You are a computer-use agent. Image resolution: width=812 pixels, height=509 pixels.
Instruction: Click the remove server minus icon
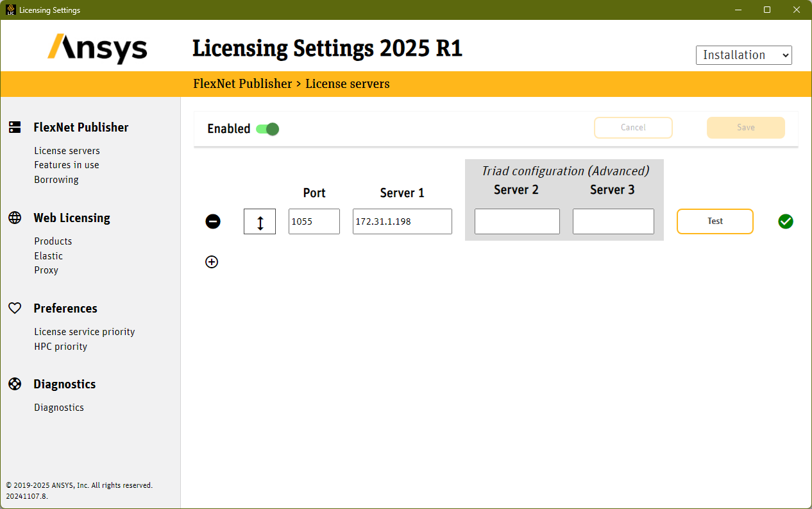coord(213,221)
